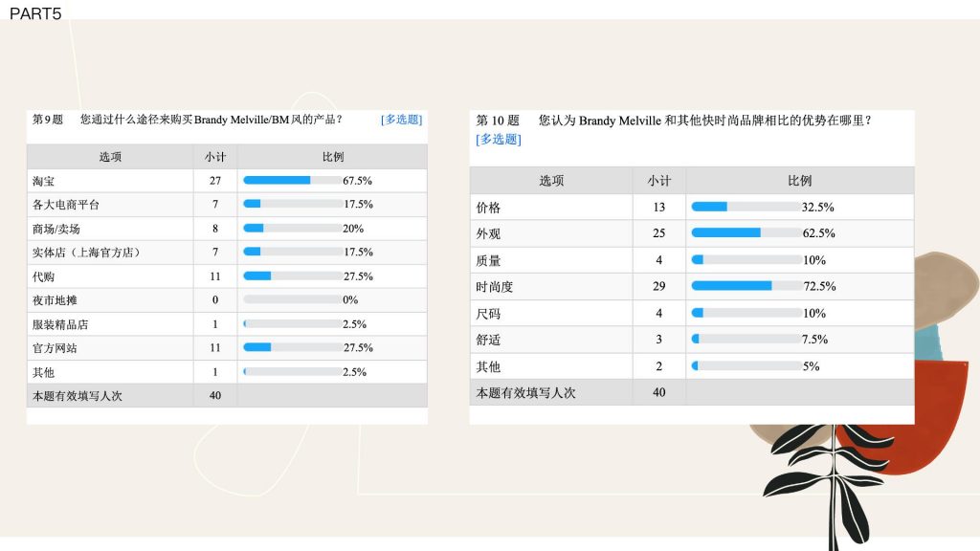Click the total 40 in question 9 table
Screen dimensions: 980x551
215,395
